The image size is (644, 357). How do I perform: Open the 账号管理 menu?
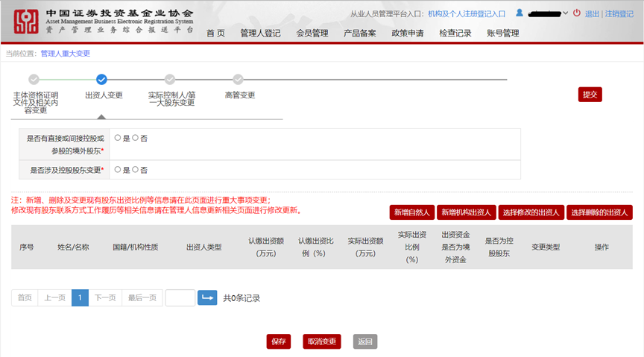point(502,34)
